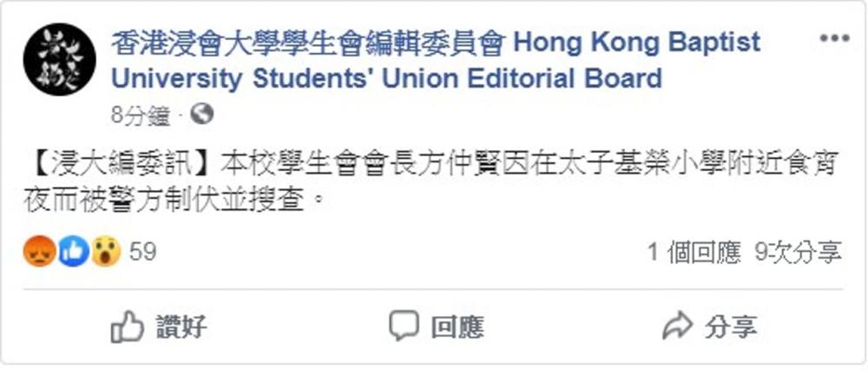Open the 9次分享 shares link
Image resolution: width=868 pixels, height=383 pixels.
click(799, 254)
